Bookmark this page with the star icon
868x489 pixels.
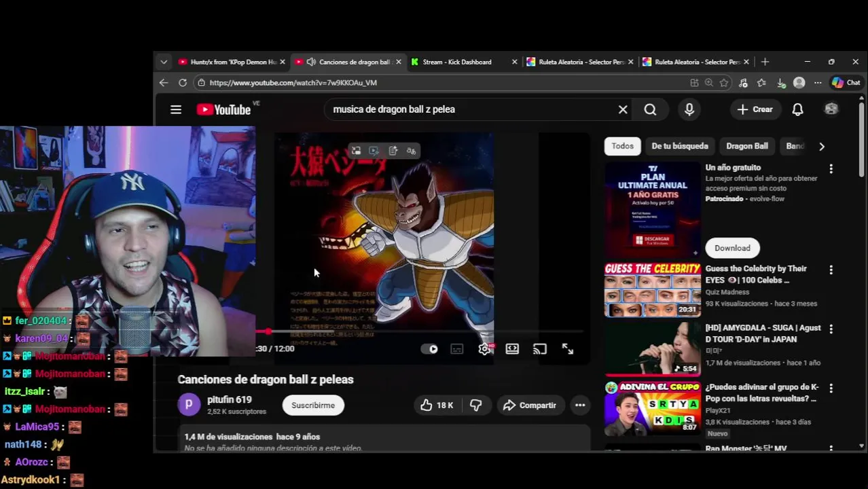click(724, 83)
